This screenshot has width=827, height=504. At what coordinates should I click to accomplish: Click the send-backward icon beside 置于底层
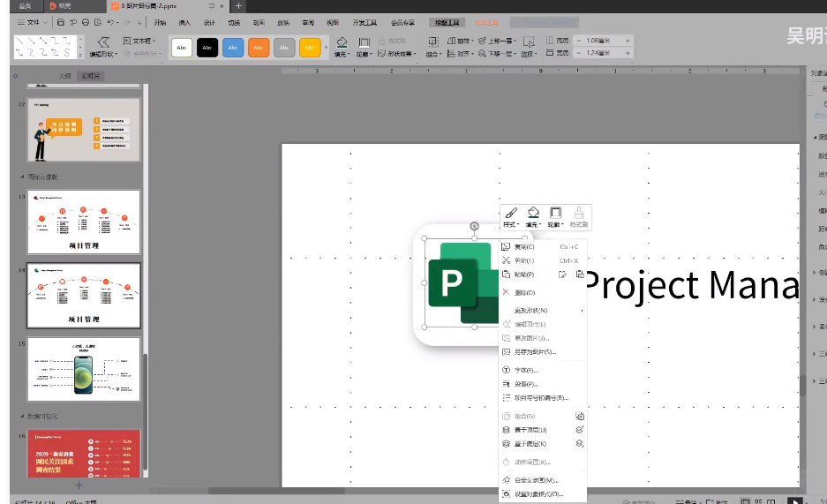(x=580, y=444)
